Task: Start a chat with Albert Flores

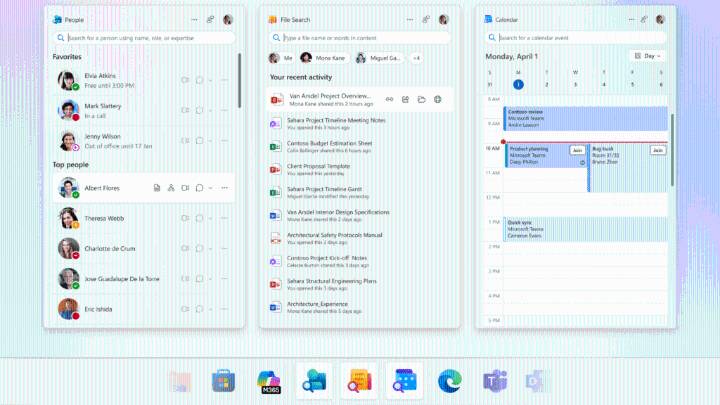Action: (199, 188)
